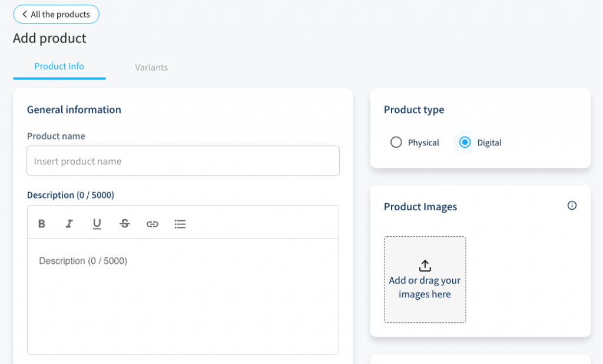Click the upload arrow icon
The height and width of the screenshot is (364, 603).
tap(425, 266)
